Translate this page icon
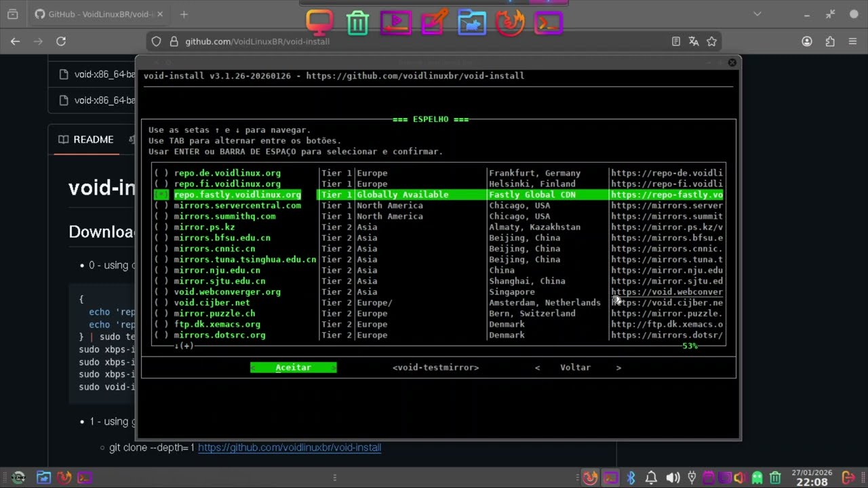868x488 pixels. click(x=694, y=41)
